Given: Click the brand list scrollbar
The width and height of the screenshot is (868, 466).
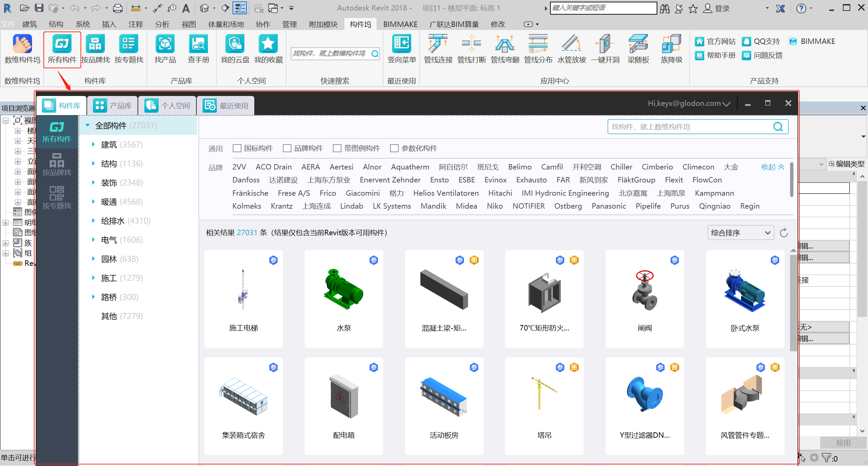Looking at the screenshot, I should (x=792, y=180).
